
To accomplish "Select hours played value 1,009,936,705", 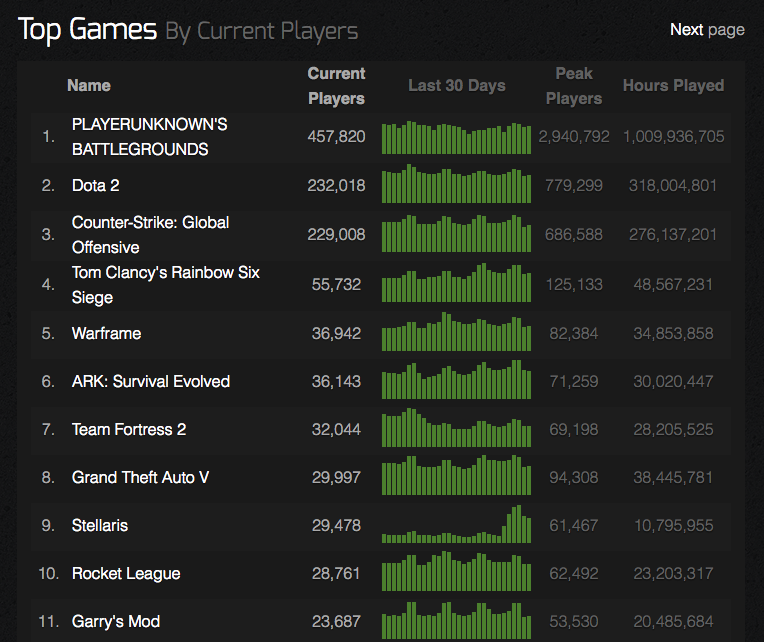I will click(673, 137).
